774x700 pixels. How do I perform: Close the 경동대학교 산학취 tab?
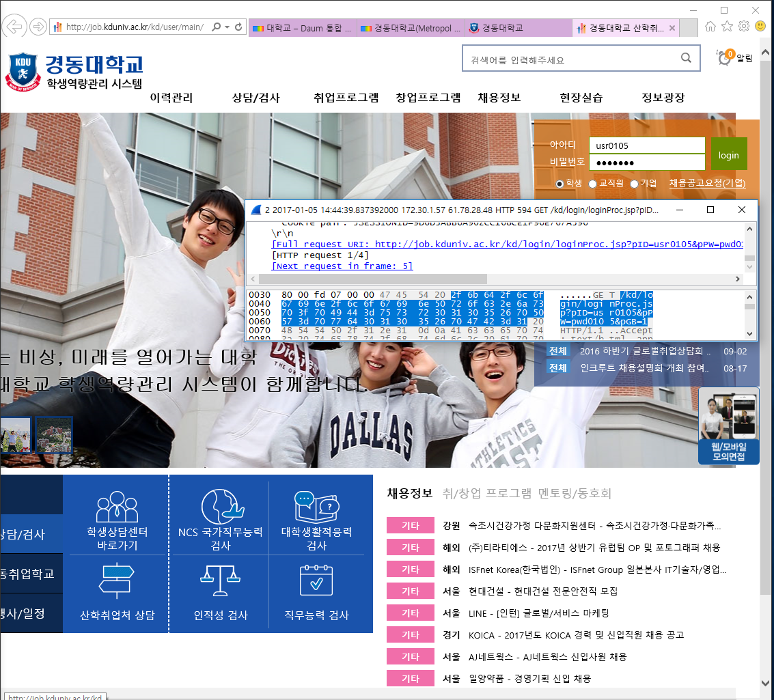click(672, 28)
